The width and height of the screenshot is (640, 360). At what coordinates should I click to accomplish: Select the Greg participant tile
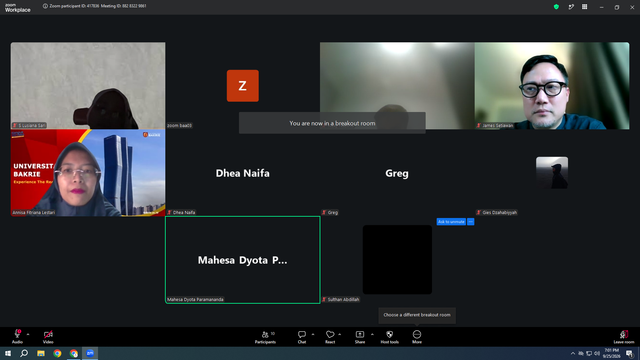tap(397, 173)
